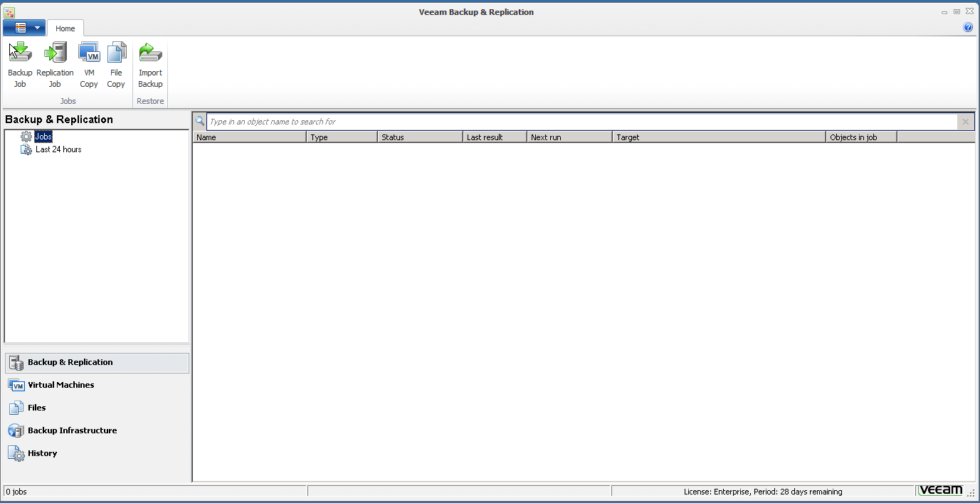This screenshot has width=980, height=503.
Task: Select the File Copy function
Action: click(x=115, y=63)
